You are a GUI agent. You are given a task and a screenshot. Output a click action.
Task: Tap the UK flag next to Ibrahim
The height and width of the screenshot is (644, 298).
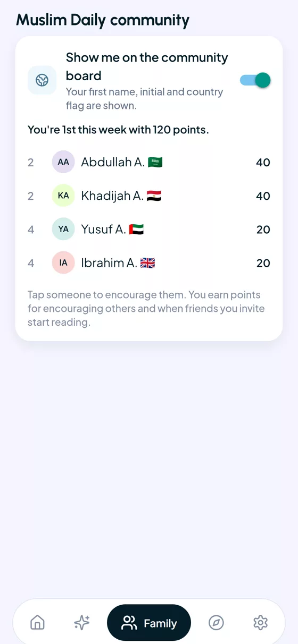click(147, 262)
